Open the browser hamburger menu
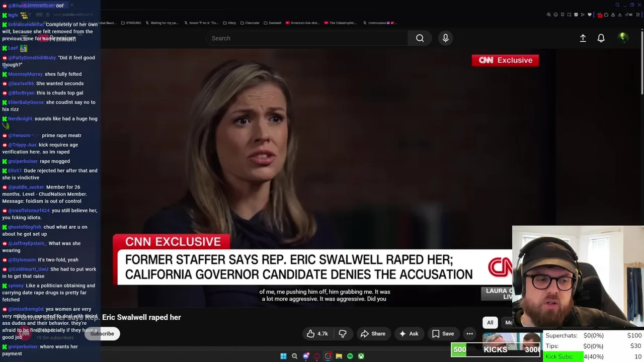The width and height of the screenshot is (644, 362). tap(638, 15)
